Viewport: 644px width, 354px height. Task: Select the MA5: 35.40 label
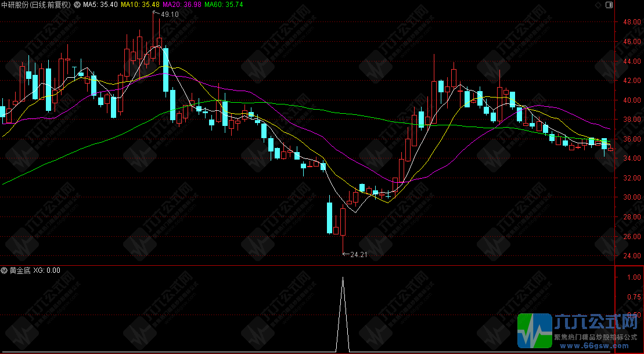100,5
